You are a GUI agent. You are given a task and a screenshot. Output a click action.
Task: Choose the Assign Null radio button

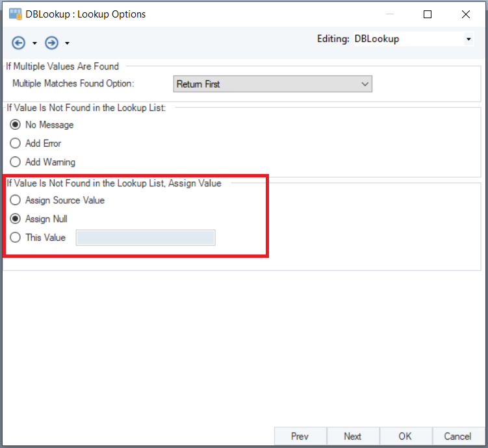pyautogui.click(x=16, y=219)
